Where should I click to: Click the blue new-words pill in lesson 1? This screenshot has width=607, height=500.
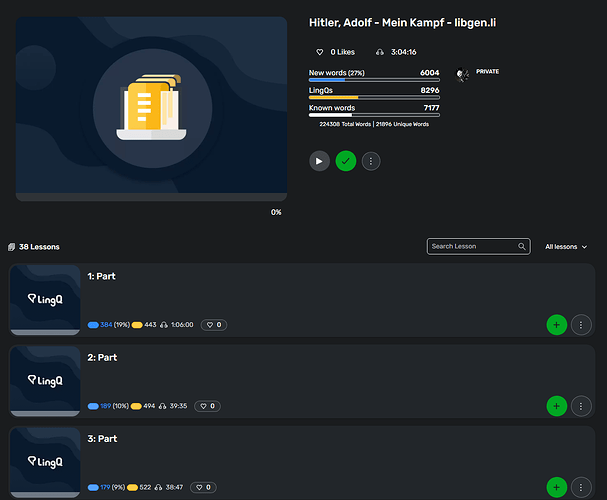tap(93, 325)
